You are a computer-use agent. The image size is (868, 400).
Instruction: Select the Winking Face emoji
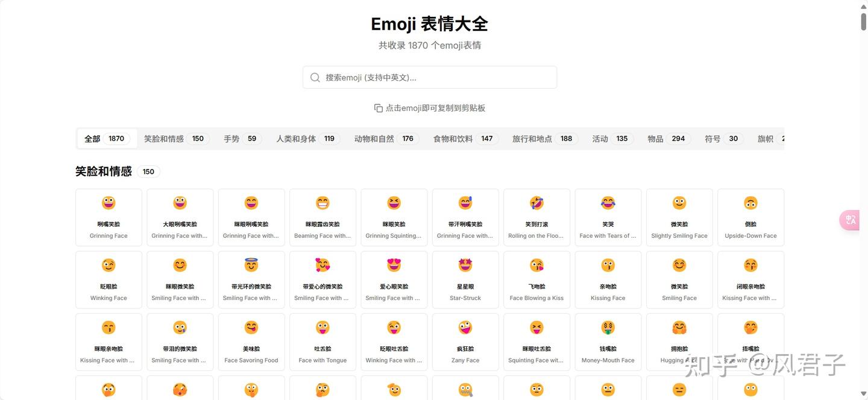(108, 279)
